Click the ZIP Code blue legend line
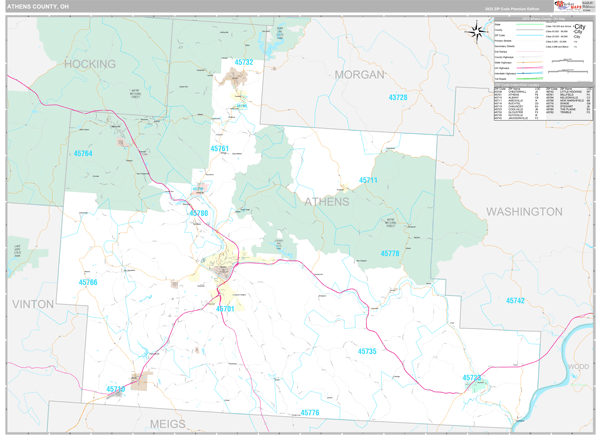This screenshot has width=600, height=435. pyautogui.click(x=530, y=35)
